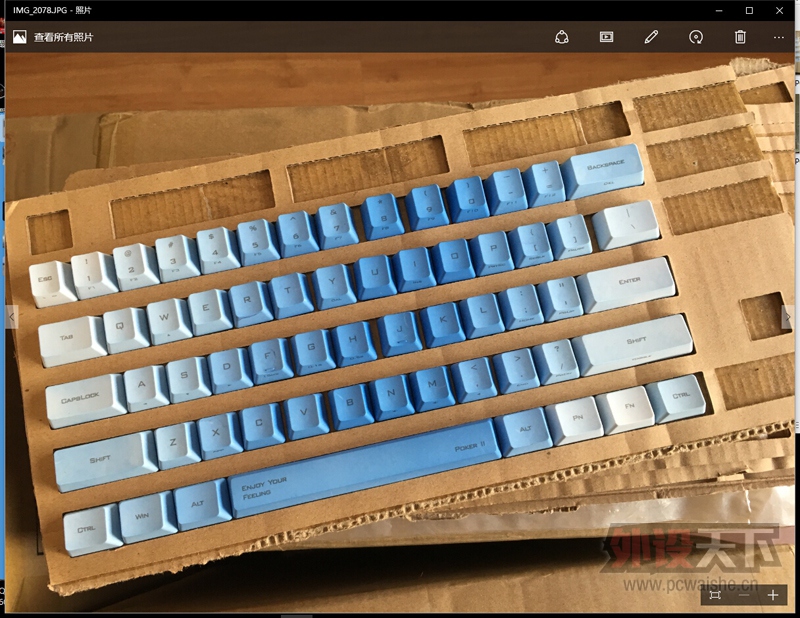
Task: Minimize the Photos window
Action: 718,10
